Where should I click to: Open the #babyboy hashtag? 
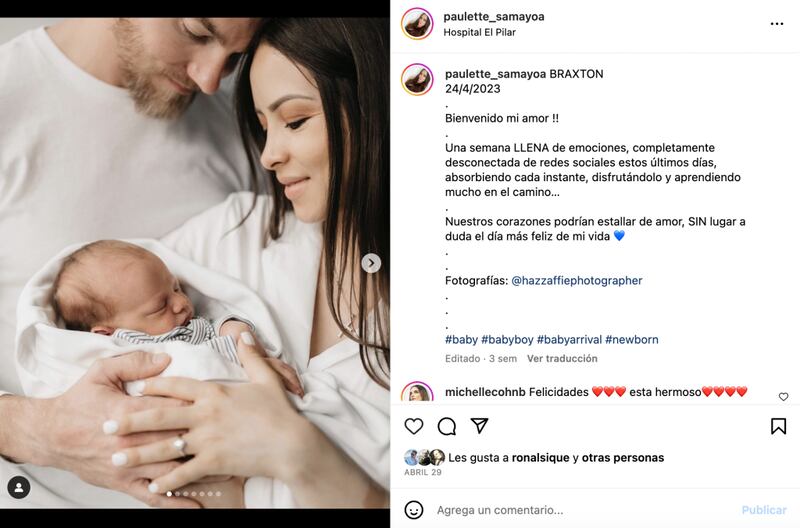pyautogui.click(x=507, y=340)
